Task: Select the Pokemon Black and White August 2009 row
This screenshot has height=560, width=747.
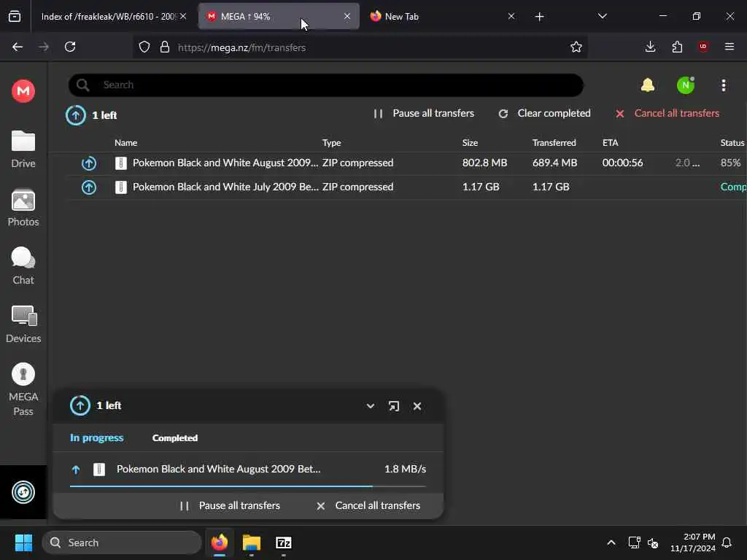Action: point(407,163)
